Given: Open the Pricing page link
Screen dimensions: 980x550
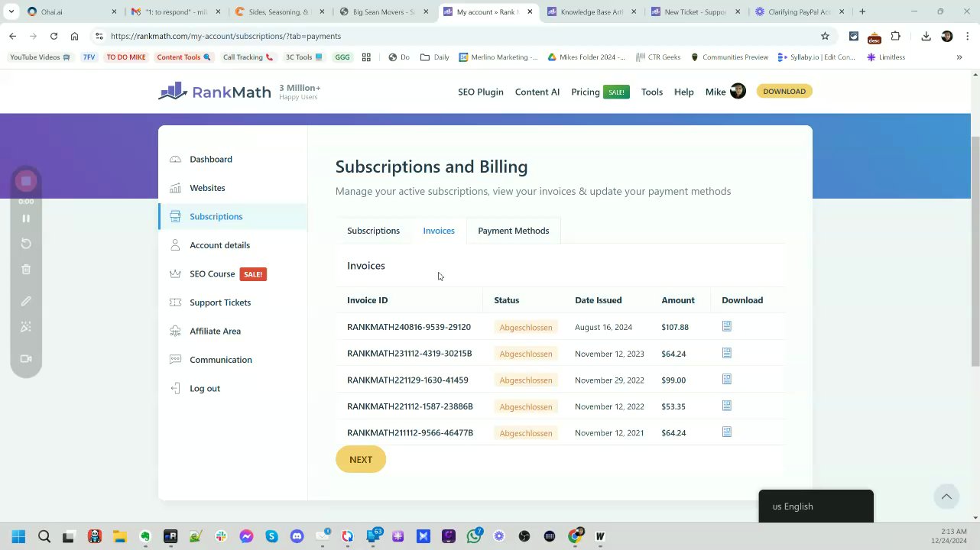Looking at the screenshot, I should click(x=586, y=92).
